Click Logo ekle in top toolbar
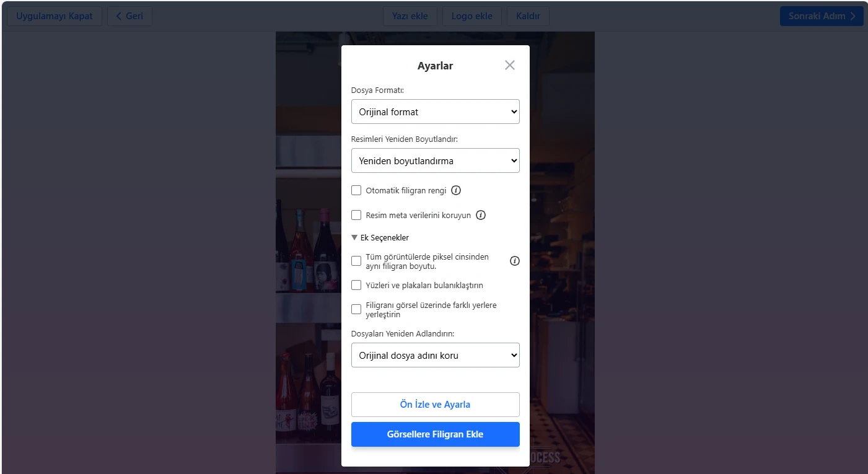This screenshot has width=868, height=474. click(x=472, y=16)
